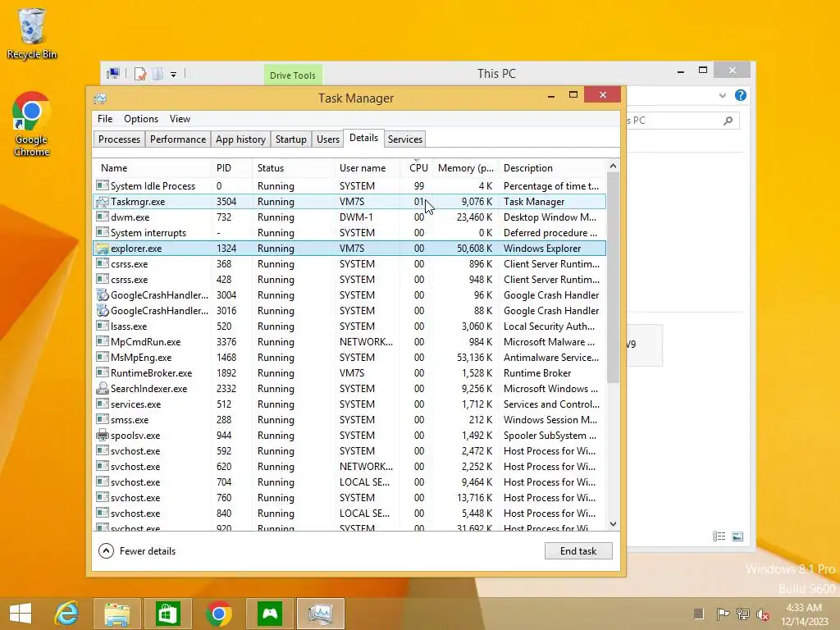This screenshot has height=630, width=840.
Task: Select Task Manager taskbar button
Action: click(321, 614)
